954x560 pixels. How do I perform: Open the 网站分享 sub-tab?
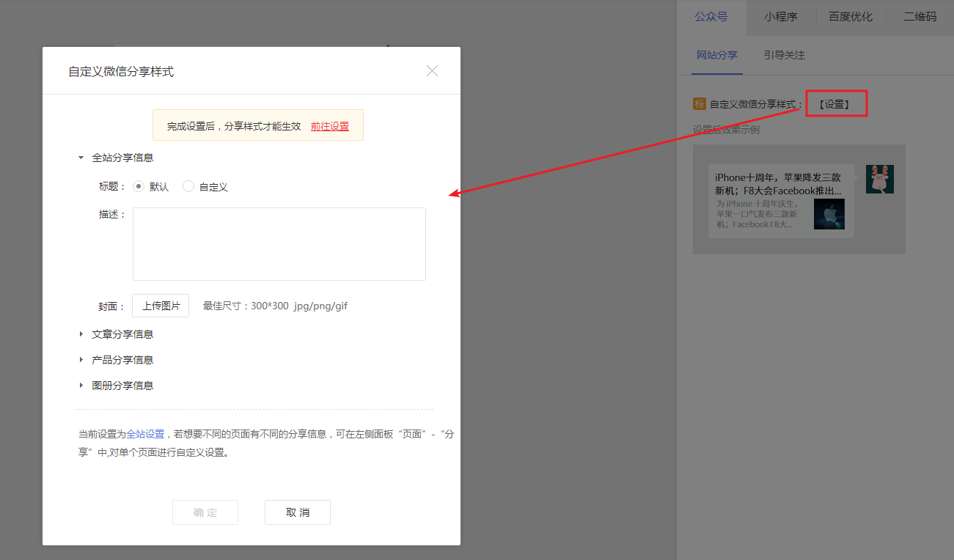[717, 55]
